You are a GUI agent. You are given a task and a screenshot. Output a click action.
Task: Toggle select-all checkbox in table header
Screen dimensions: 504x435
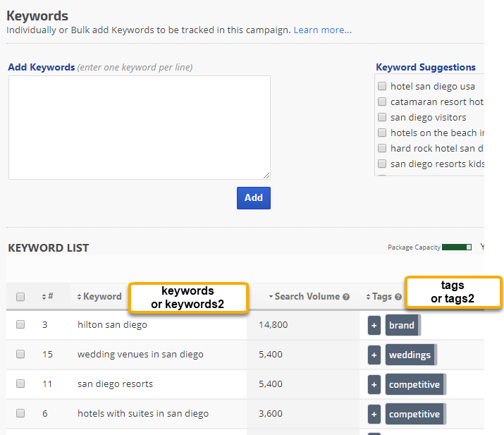[x=20, y=297]
